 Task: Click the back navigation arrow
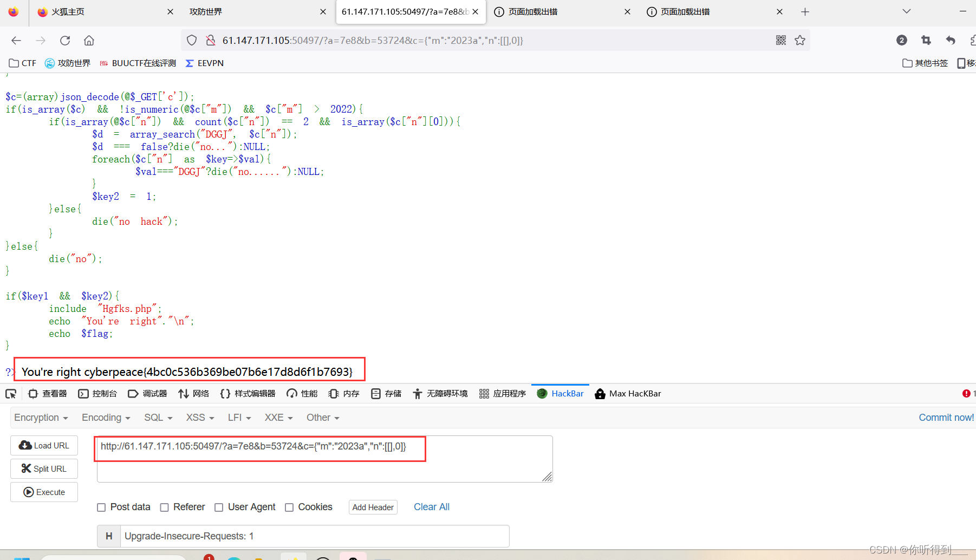[16, 40]
